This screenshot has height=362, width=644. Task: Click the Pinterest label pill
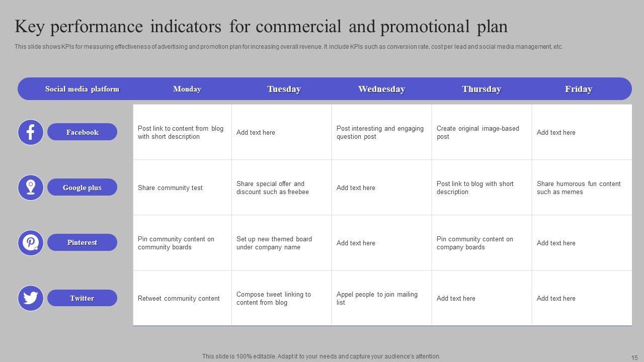pyautogui.click(x=82, y=242)
